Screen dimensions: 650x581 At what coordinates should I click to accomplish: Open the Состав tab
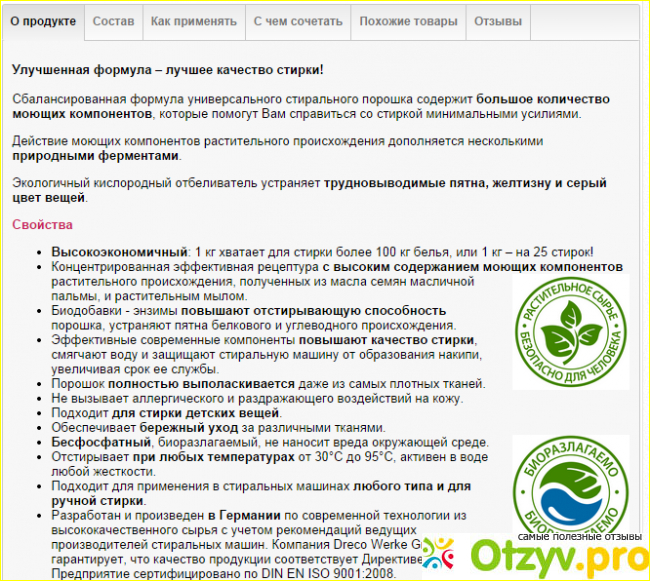(x=111, y=20)
